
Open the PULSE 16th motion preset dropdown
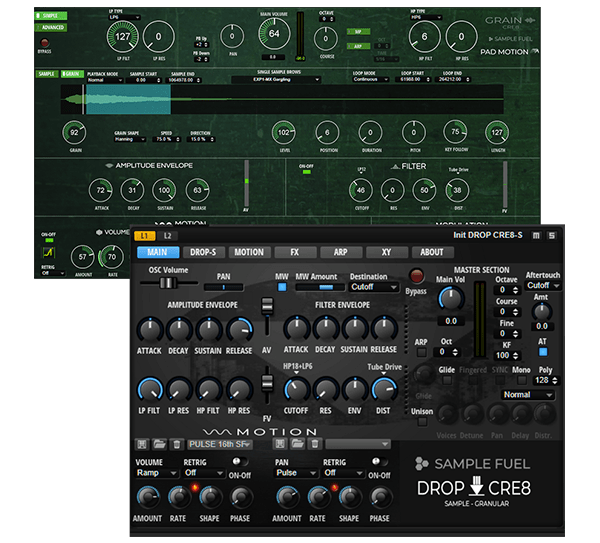pos(220,444)
